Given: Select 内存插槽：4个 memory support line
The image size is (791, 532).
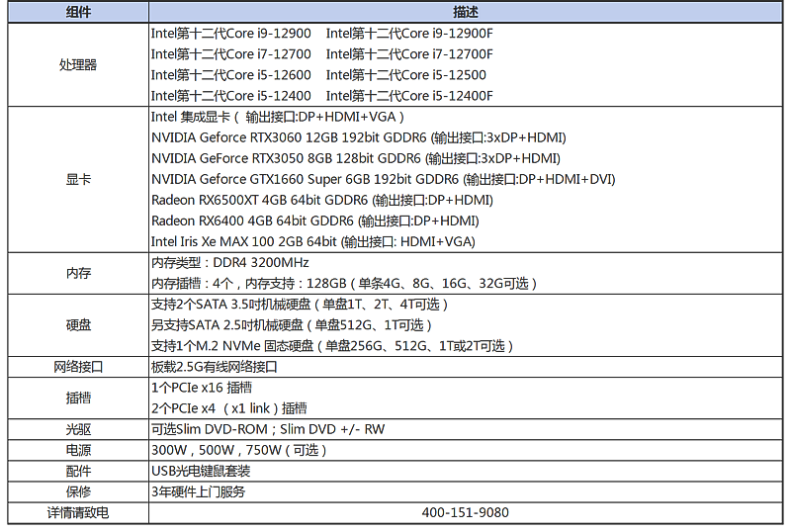Looking at the screenshot, I should click(344, 283).
